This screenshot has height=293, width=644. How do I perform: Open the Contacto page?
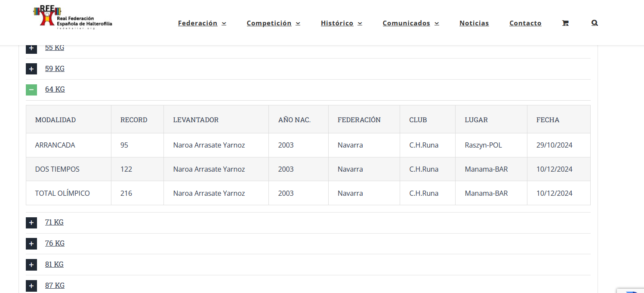525,23
